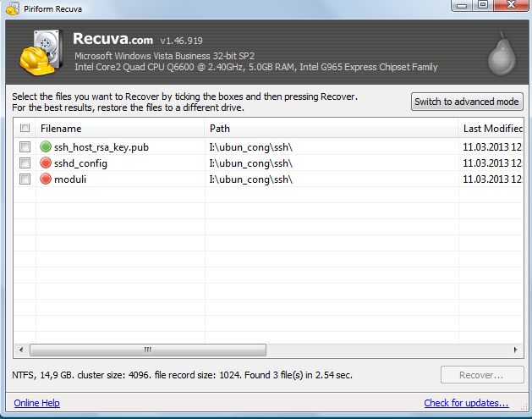Select the ssh_host_rsa_key.pub filename
Viewport: 532px width, 419px height.
click(101, 147)
